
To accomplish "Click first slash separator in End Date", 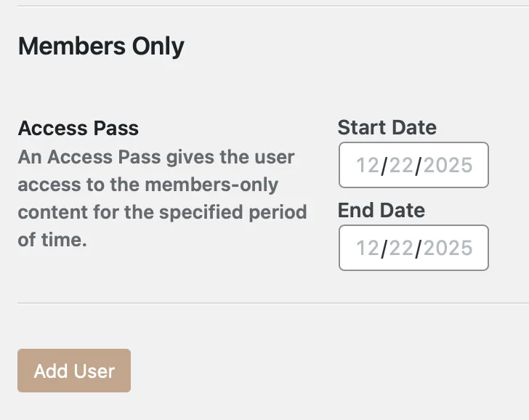I will (384, 248).
